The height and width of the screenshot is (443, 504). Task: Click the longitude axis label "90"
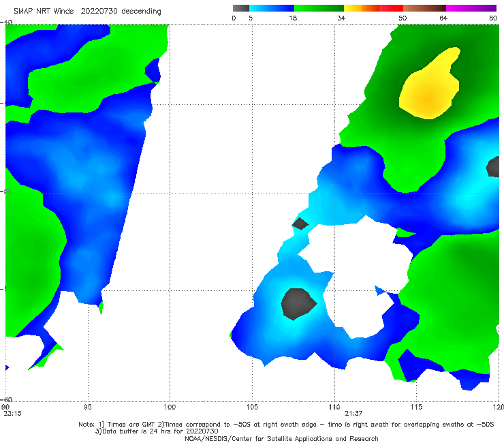5,408
